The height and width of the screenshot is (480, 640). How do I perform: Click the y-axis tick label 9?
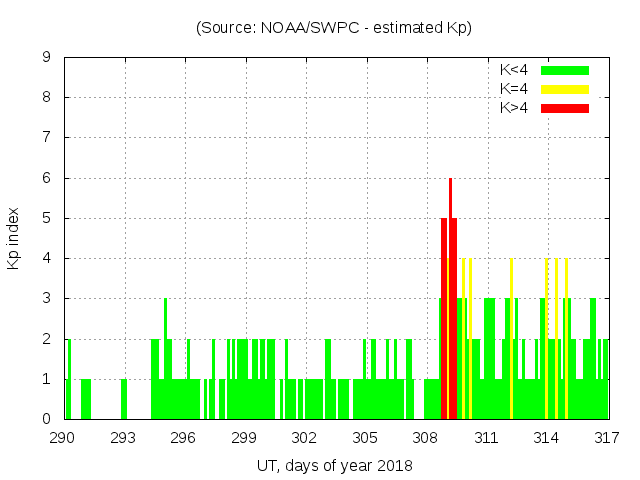(47, 58)
